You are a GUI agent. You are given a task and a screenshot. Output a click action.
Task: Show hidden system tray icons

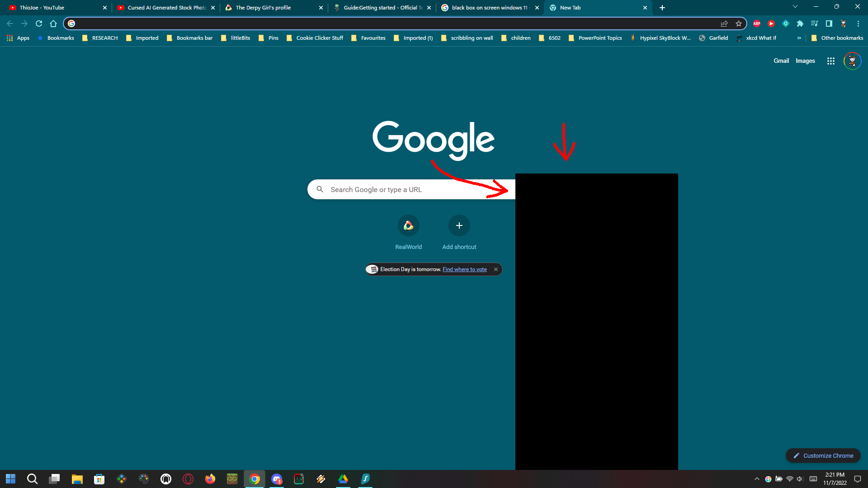tap(757, 479)
